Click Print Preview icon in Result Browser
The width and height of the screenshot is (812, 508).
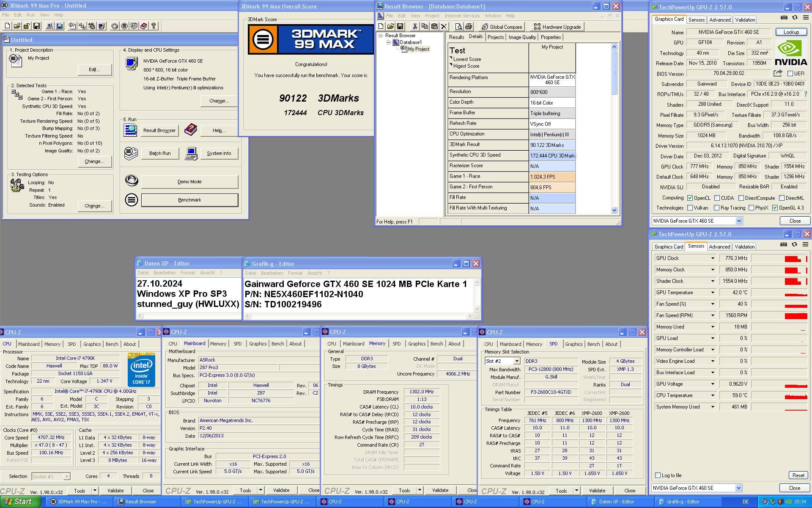click(x=459, y=26)
